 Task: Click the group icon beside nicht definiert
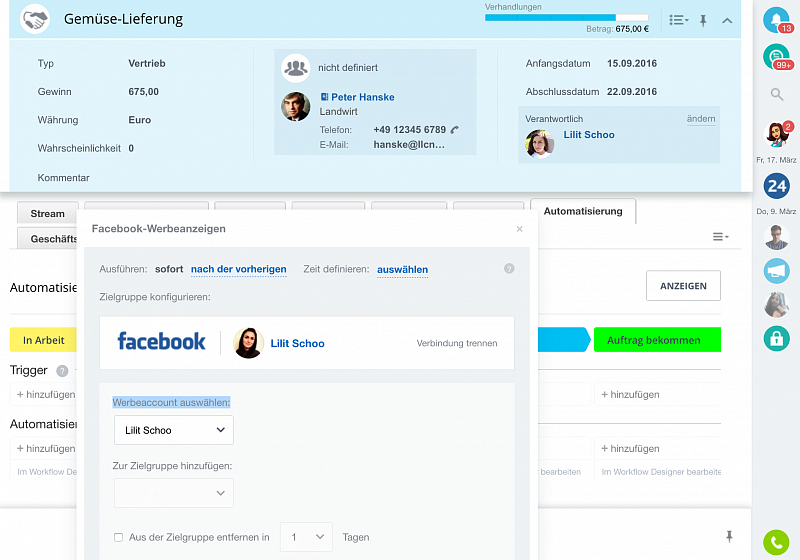295,68
